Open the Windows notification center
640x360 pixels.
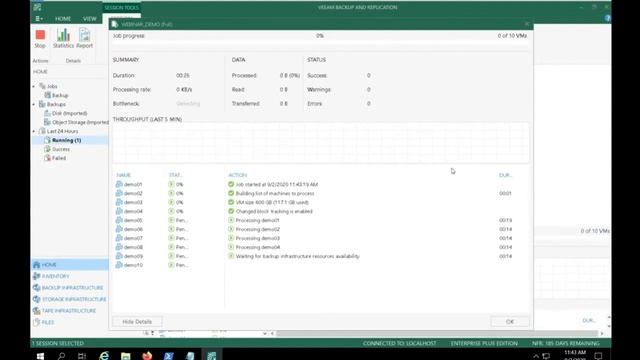pos(598,356)
